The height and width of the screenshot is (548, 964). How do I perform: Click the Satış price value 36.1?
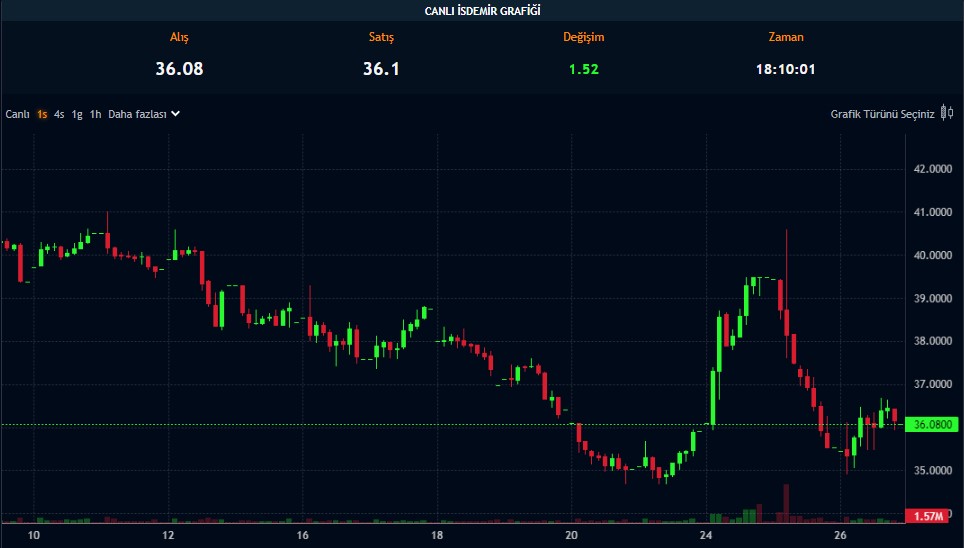click(x=380, y=69)
